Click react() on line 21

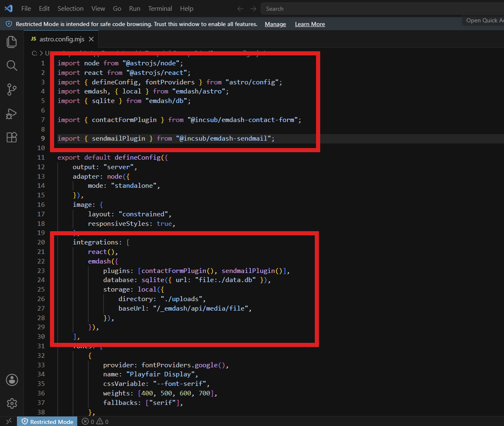(x=101, y=252)
